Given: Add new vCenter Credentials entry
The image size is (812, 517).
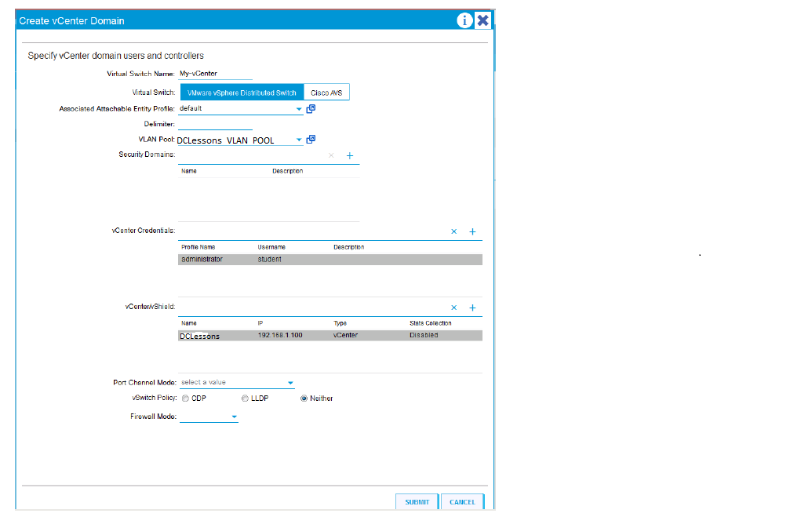Looking at the screenshot, I should [472, 231].
